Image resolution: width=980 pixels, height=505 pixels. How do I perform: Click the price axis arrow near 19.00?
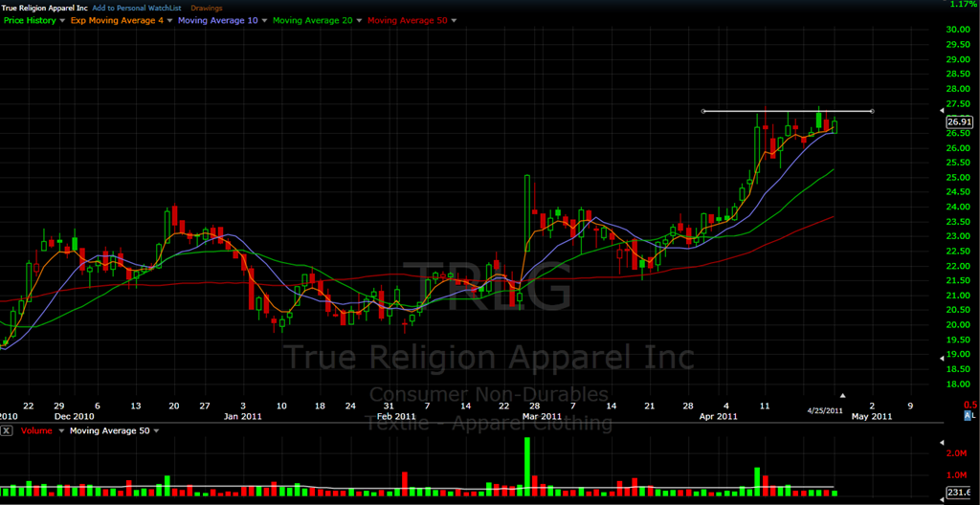pos(943,358)
